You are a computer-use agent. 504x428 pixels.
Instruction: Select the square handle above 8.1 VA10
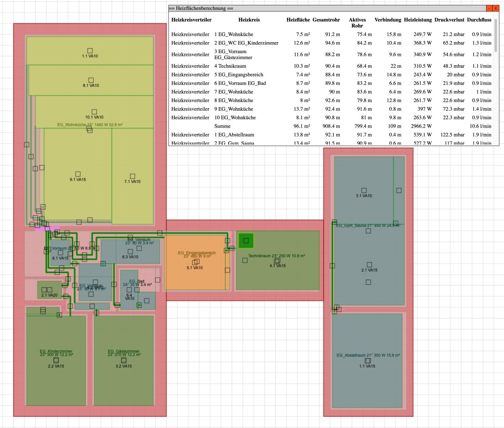point(91,80)
